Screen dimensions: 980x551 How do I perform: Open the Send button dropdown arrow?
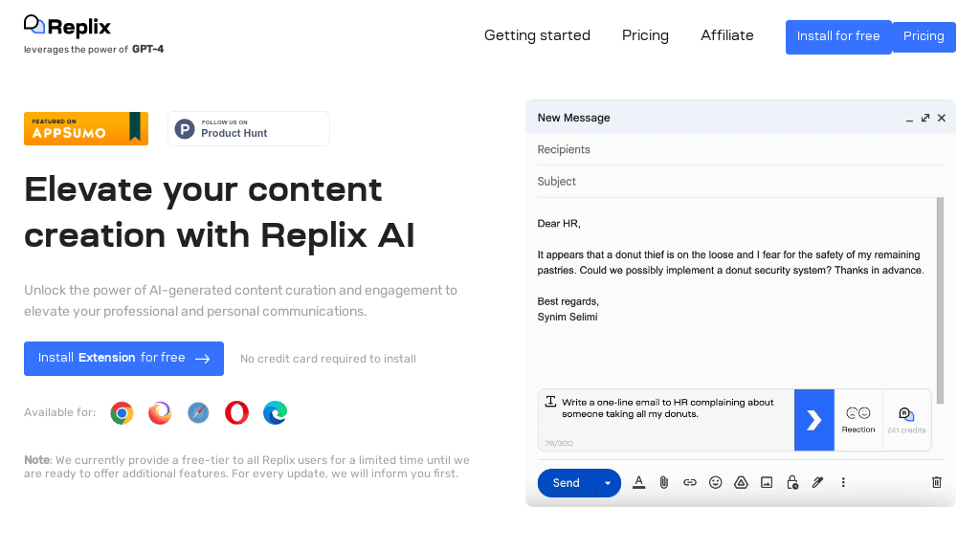click(x=607, y=482)
